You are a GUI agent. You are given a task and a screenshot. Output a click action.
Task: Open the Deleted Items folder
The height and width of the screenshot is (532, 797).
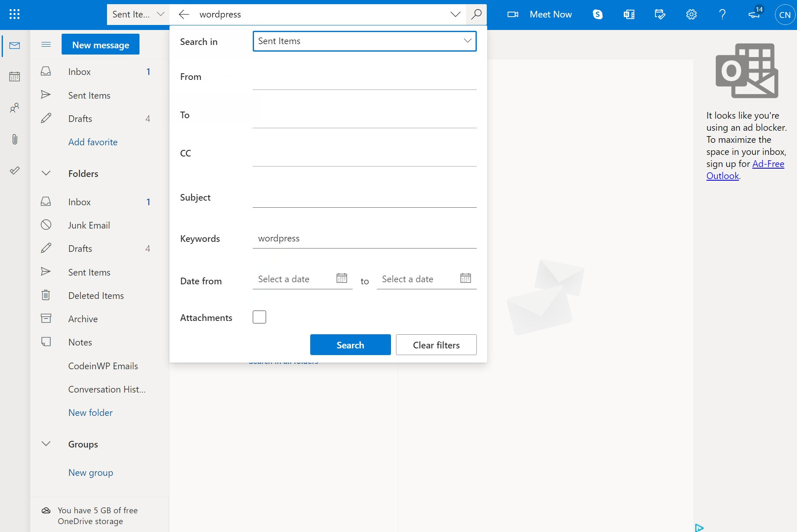click(x=96, y=295)
